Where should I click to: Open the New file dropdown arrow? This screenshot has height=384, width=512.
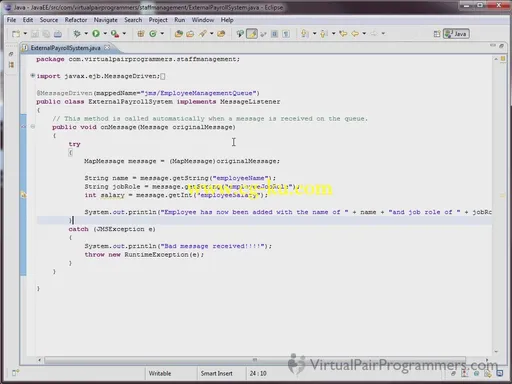point(25,34)
